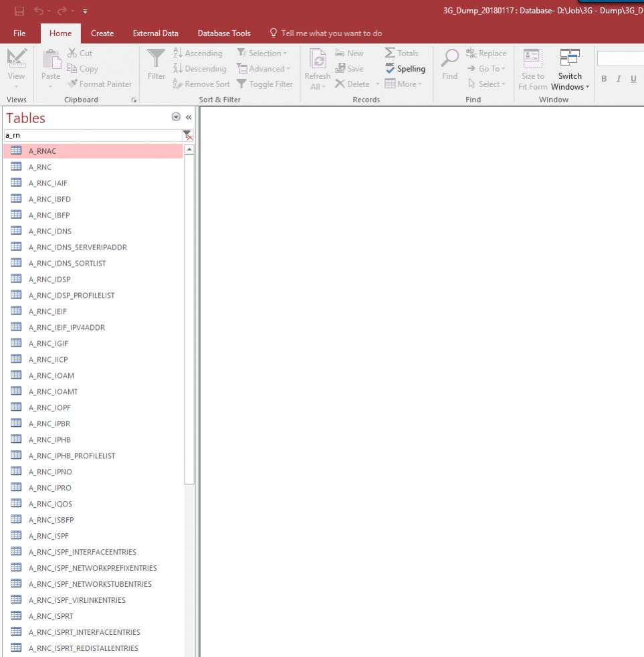
Task: Open the Database Tools tab
Action: tap(224, 33)
